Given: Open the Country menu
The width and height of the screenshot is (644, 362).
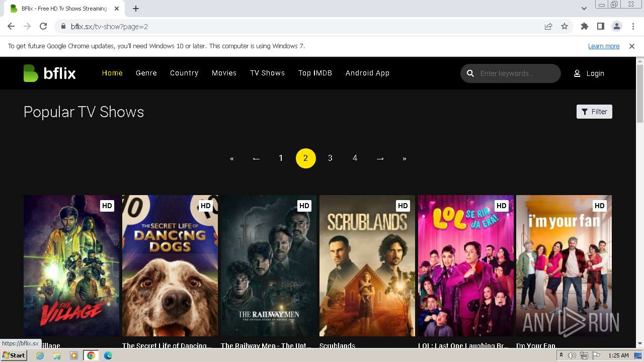Looking at the screenshot, I should click(x=184, y=73).
